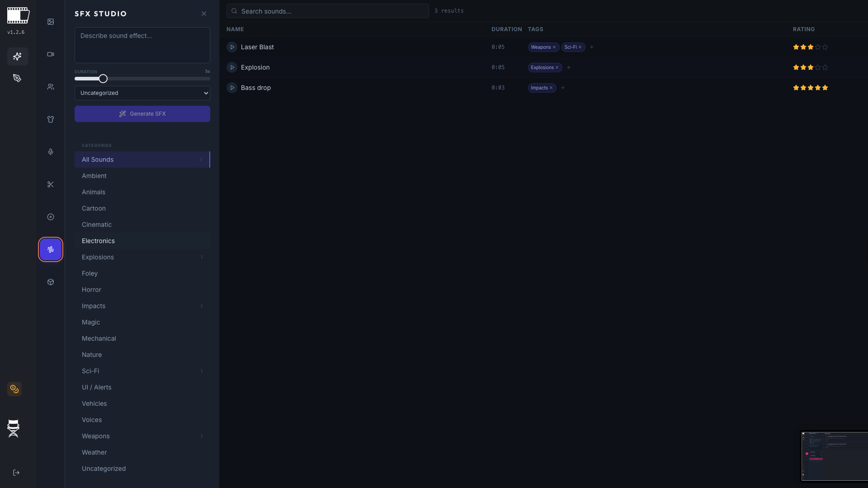Remove the Impacts tag from Bass drop
This screenshot has width=868, height=488.
point(551,88)
